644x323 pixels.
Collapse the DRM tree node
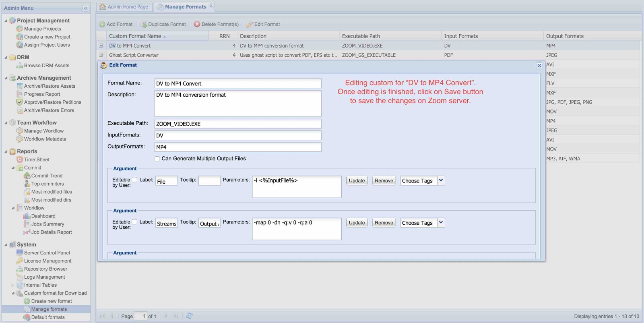pyautogui.click(x=6, y=57)
